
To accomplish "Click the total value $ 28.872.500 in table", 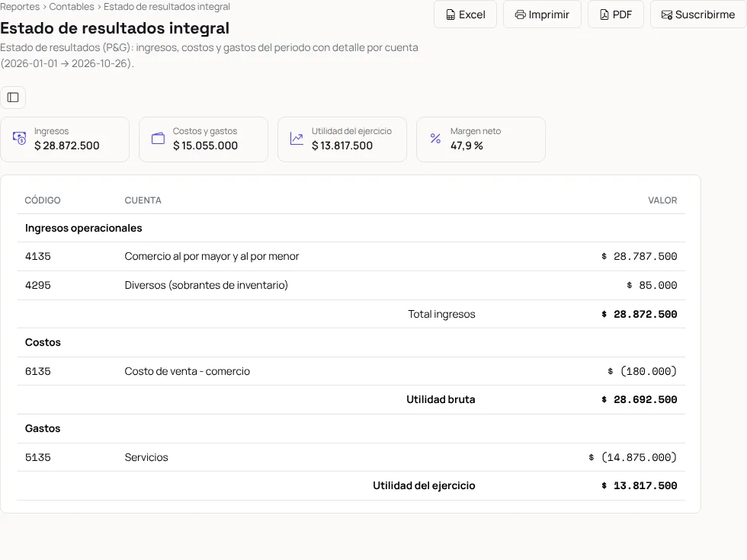I will tap(639, 314).
